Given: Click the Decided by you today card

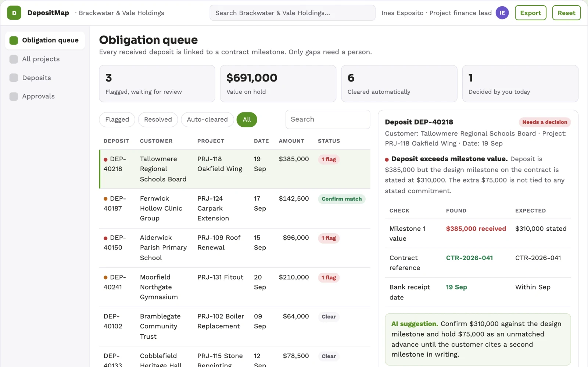Looking at the screenshot, I should tap(520, 84).
